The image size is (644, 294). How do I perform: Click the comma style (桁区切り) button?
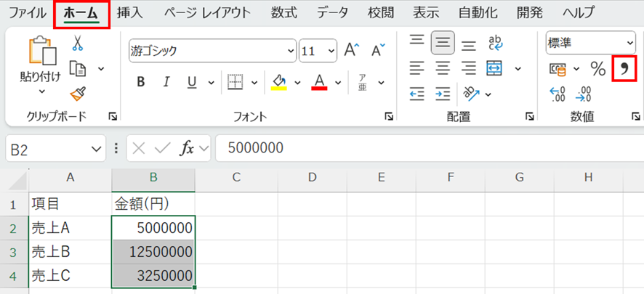pos(624,69)
